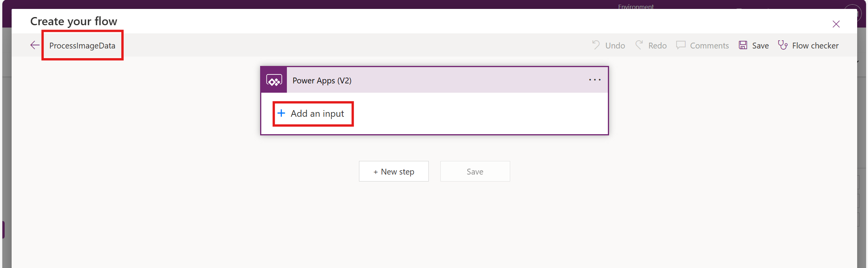Click the blue plus icon for adding input
The height and width of the screenshot is (268, 868).
281,113
